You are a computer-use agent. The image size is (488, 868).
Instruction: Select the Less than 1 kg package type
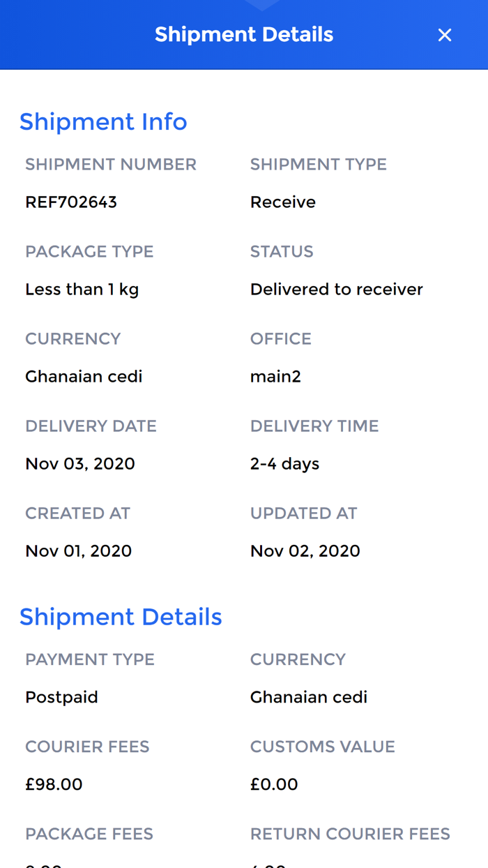[82, 289]
